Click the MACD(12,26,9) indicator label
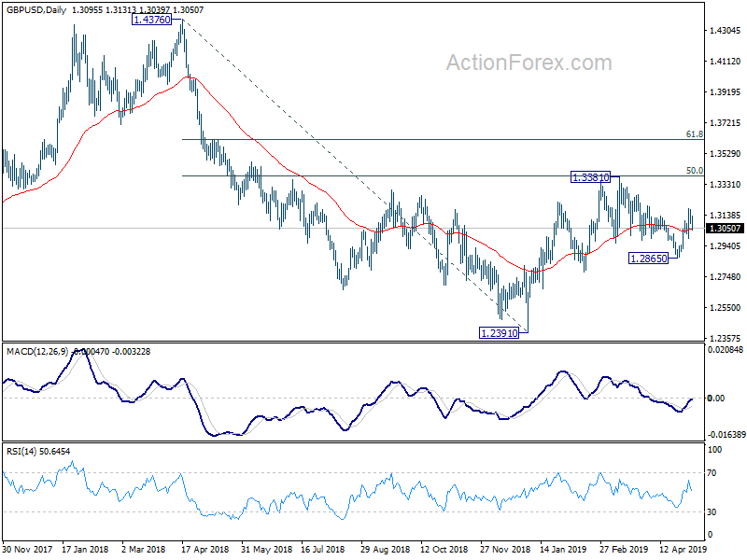 [37, 352]
